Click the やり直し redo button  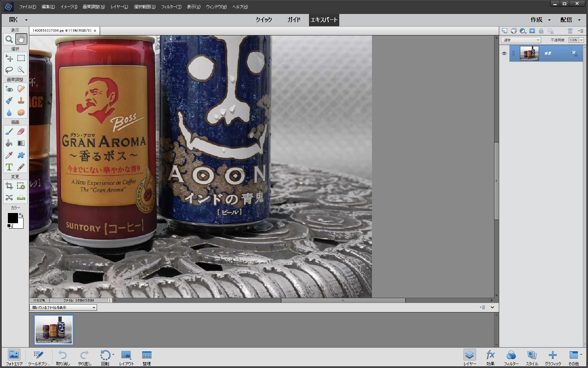85,357
